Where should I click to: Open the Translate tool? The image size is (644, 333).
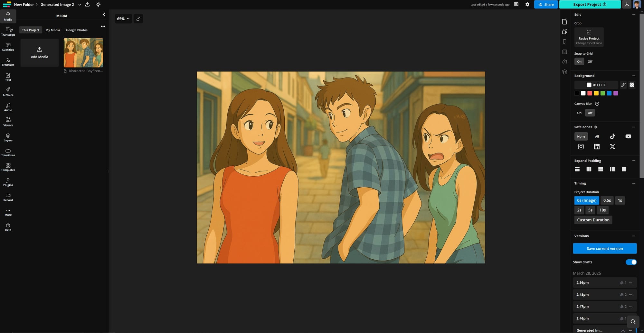pyautogui.click(x=8, y=61)
